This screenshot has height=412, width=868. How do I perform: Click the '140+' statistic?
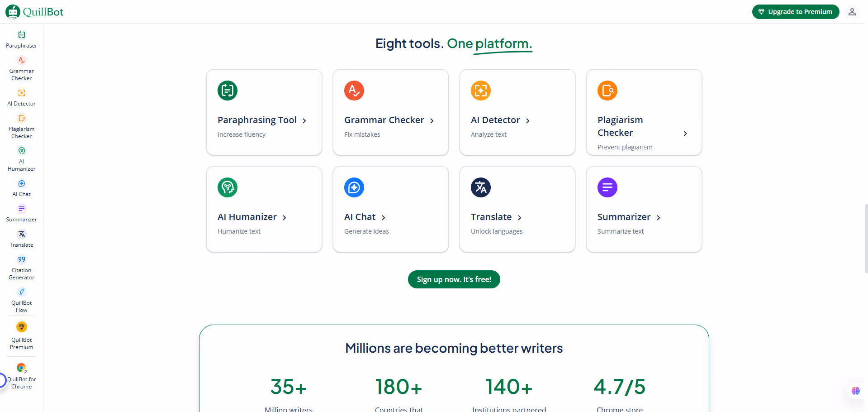509,387
